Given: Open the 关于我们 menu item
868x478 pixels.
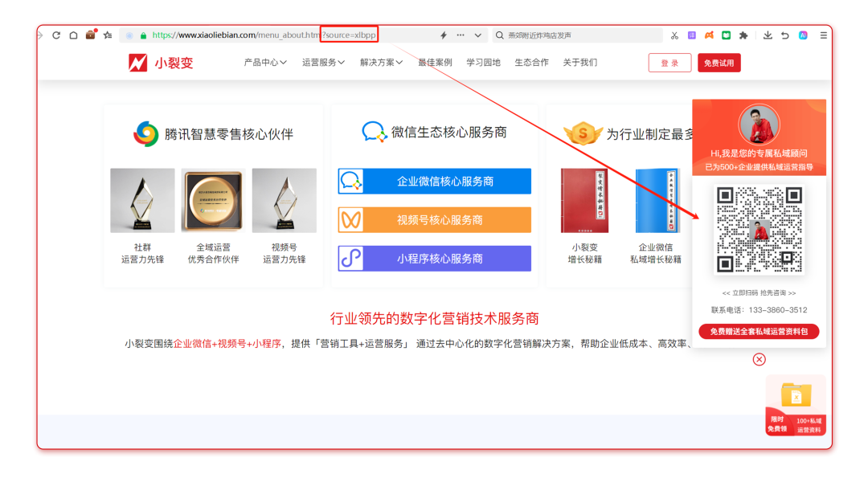Looking at the screenshot, I should 579,63.
